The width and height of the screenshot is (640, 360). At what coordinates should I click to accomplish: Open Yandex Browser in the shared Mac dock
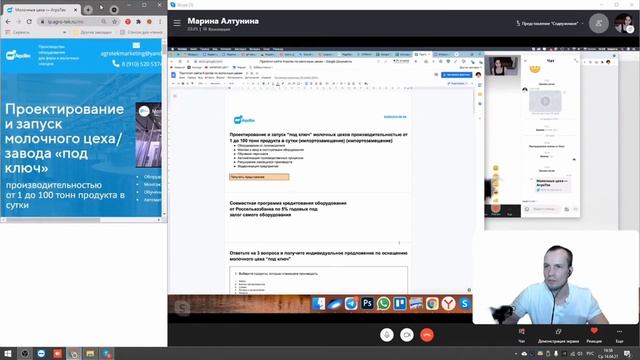tap(449, 304)
